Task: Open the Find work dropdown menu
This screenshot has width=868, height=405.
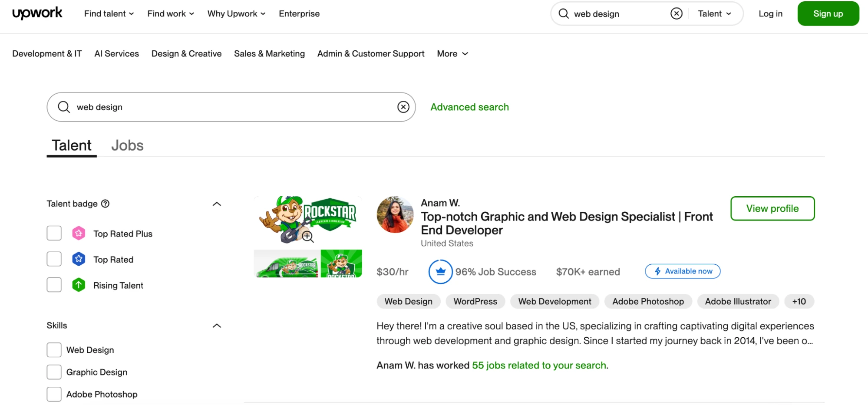Action: [x=171, y=13]
